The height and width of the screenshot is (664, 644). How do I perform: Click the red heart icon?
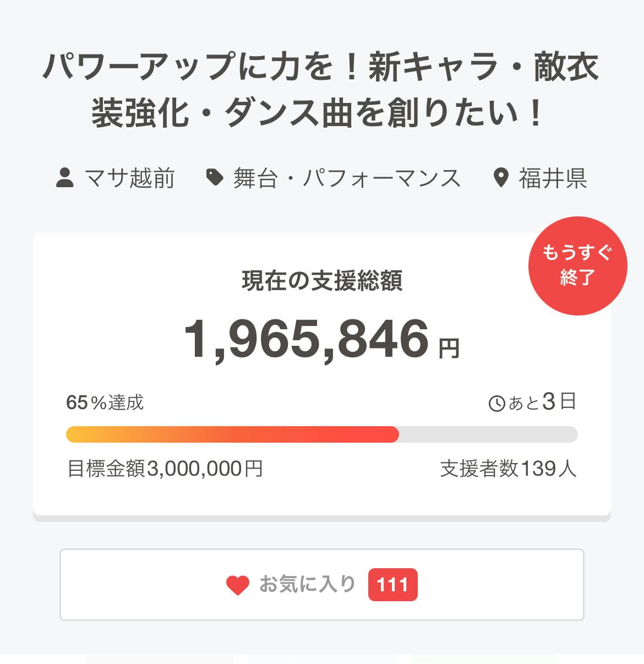click(238, 585)
